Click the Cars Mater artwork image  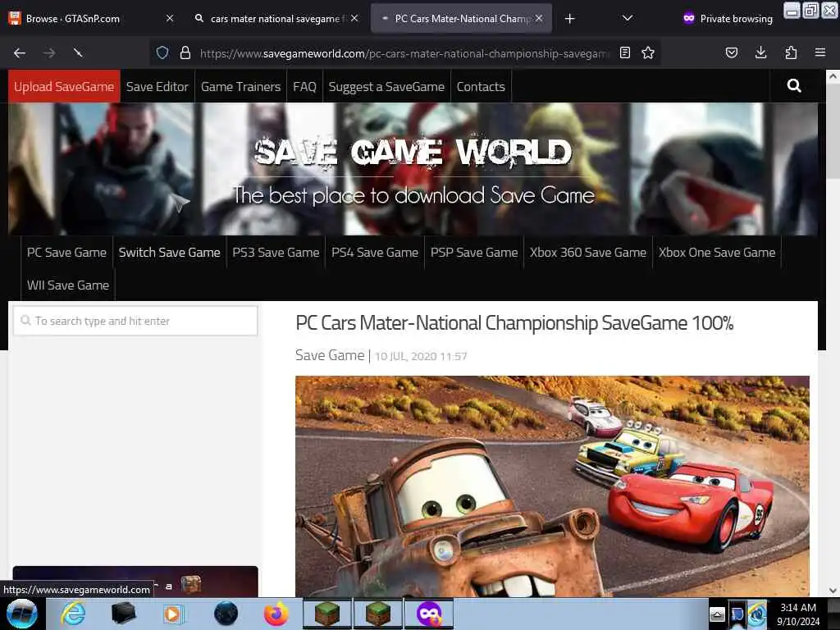552,486
